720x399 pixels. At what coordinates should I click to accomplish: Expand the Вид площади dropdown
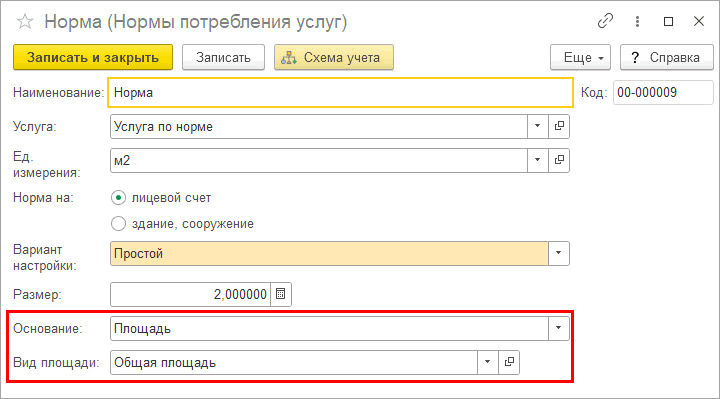[x=488, y=362]
